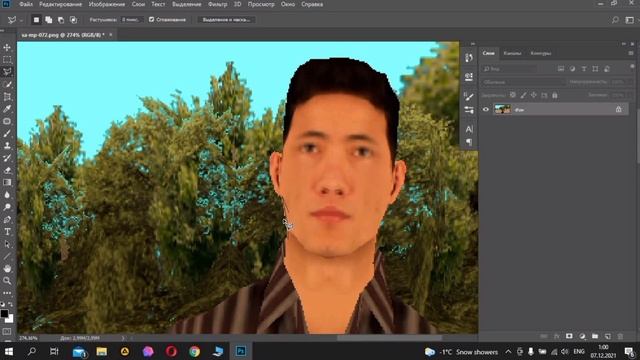
Task: Open the Character panel icon
Action: point(469,129)
